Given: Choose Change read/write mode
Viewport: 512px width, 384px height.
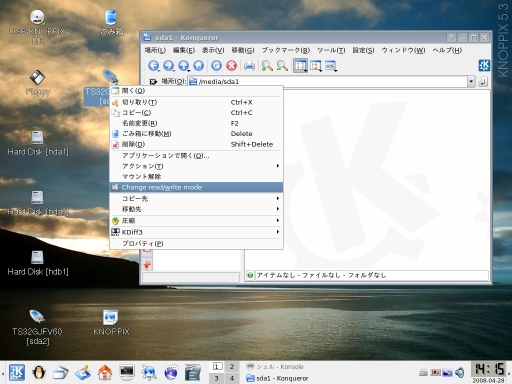Looking at the screenshot, I should (x=196, y=187).
